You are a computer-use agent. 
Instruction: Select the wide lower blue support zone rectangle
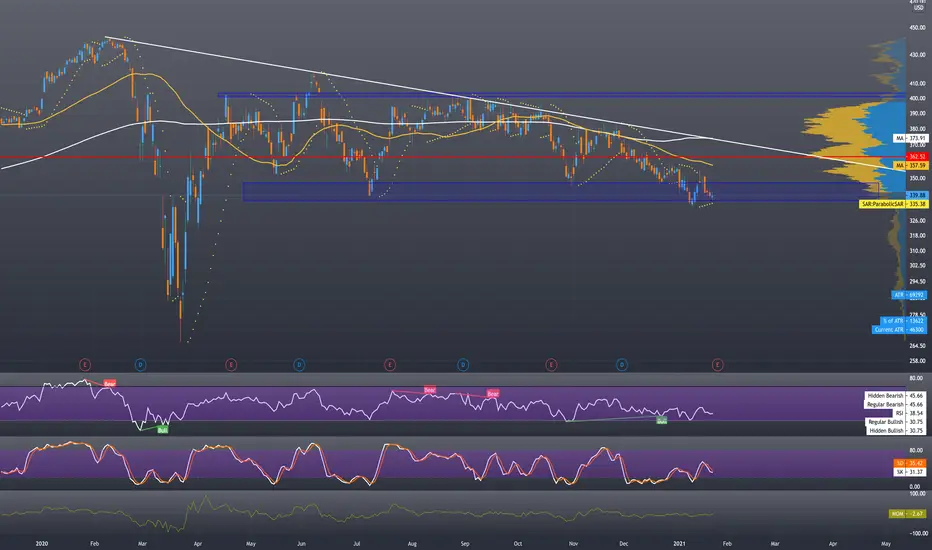(559, 191)
